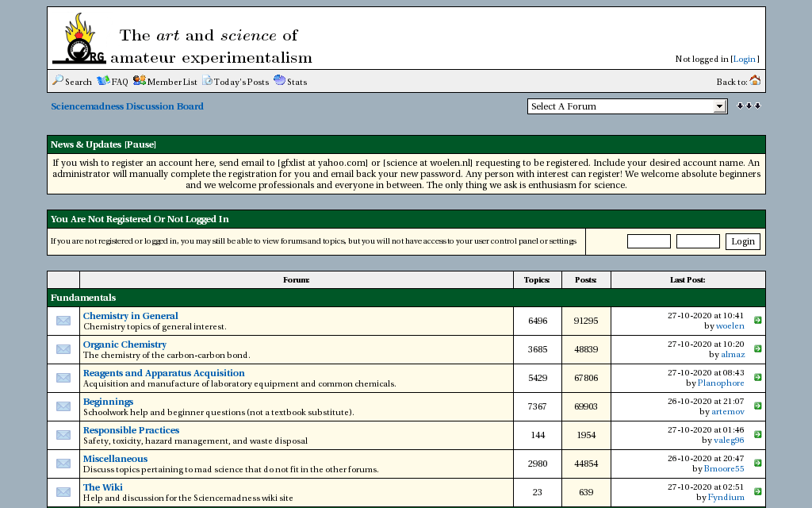Open the Select A Forum dropdown

[x=627, y=106]
